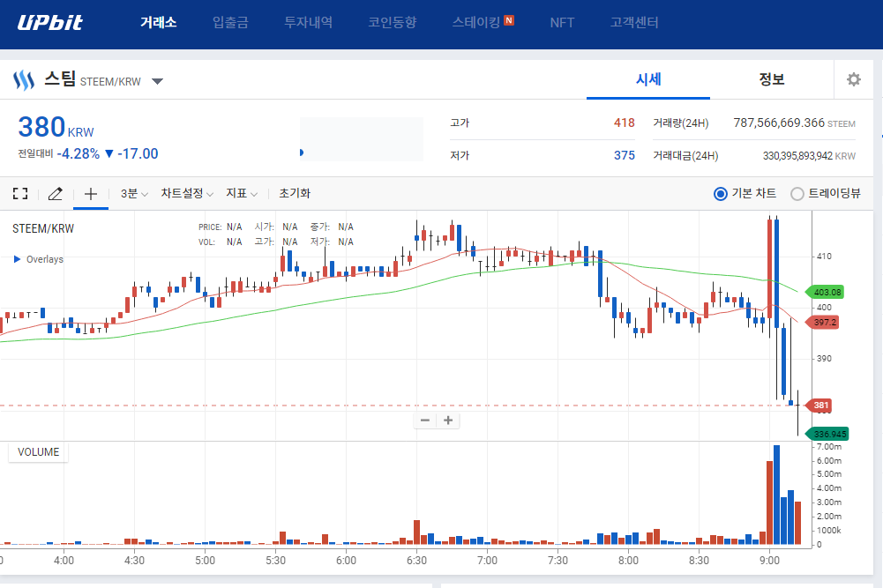Click the -4.28% change value
Image resolution: width=883 pixels, height=588 pixels.
pyautogui.click(x=79, y=153)
